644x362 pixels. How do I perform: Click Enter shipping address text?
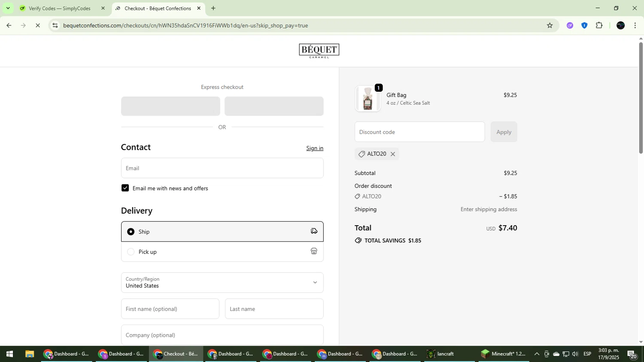(489, 209)
